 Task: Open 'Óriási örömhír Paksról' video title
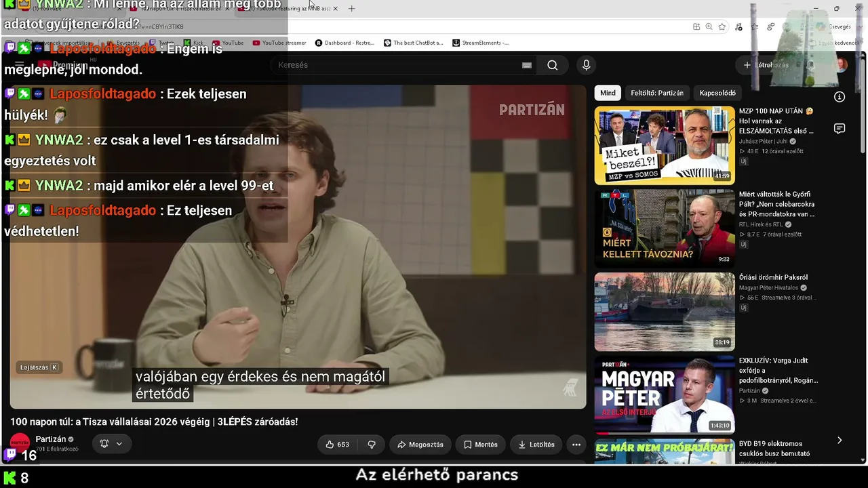(773, 277)
